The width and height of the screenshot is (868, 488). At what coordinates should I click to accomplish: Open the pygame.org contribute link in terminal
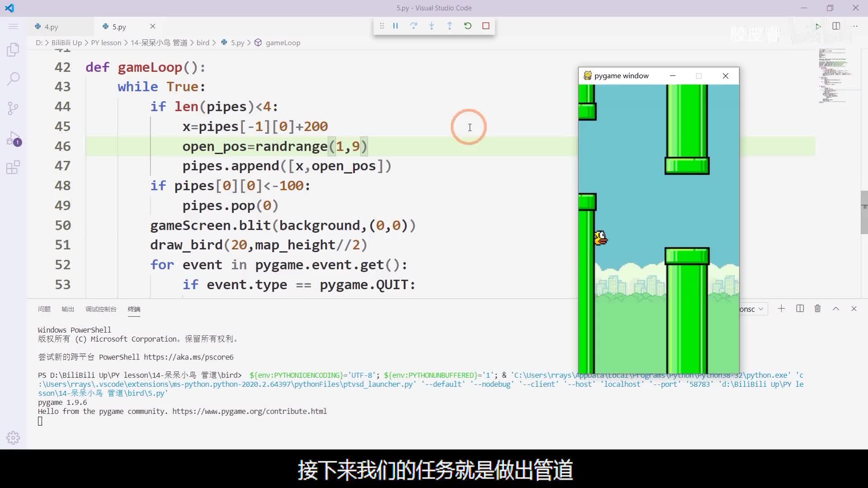click(250, 411)
